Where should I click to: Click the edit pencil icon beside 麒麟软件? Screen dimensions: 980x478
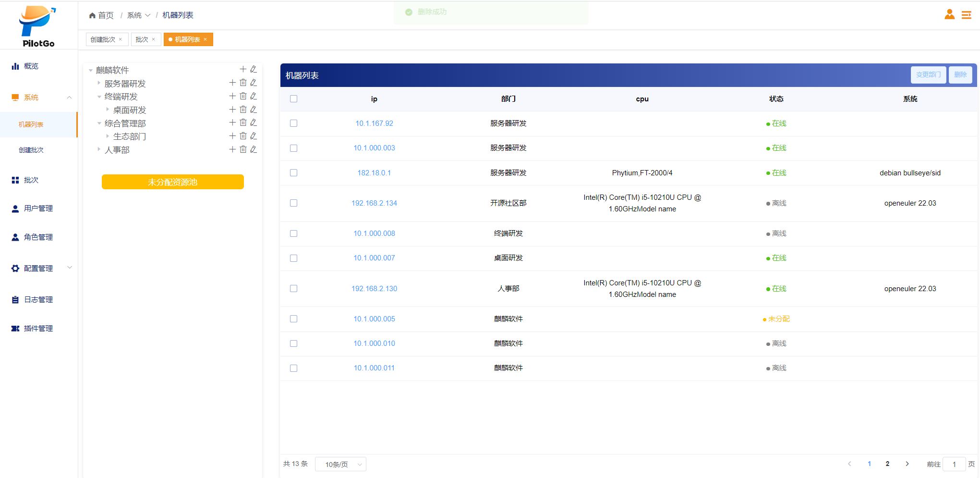coord(254,69)
